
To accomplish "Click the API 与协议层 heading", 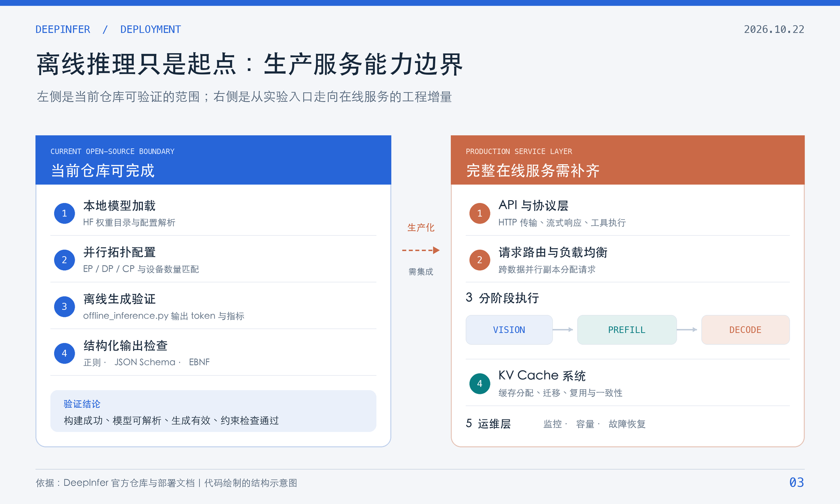I will tap(533, 206).
